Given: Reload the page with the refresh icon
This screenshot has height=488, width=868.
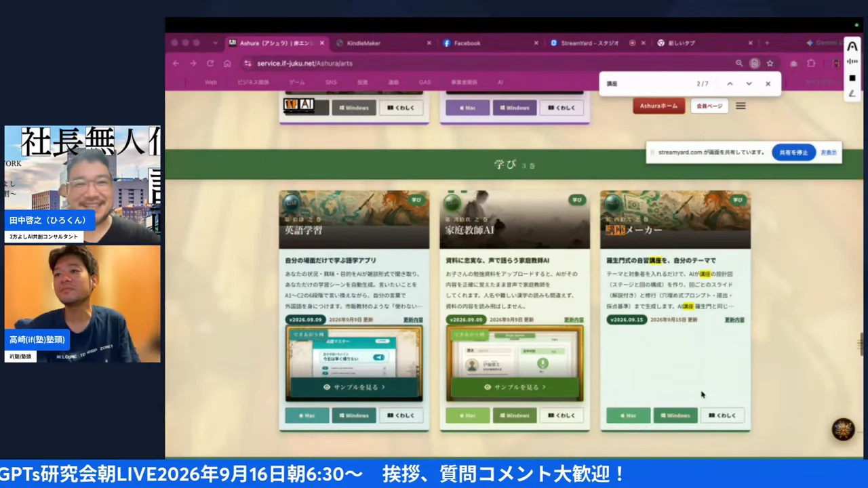Looking at the screenshot, I should coord(210,63).
